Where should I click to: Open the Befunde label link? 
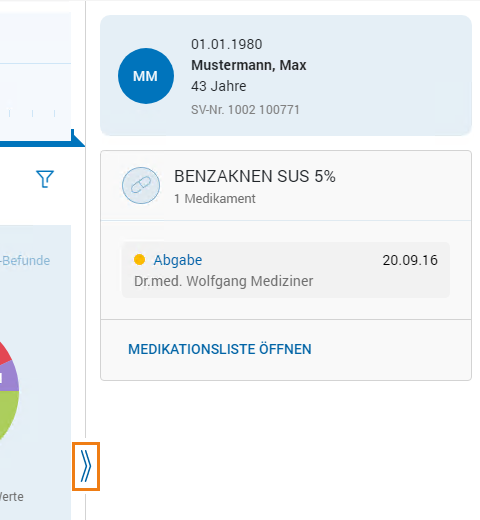(25, 261)
